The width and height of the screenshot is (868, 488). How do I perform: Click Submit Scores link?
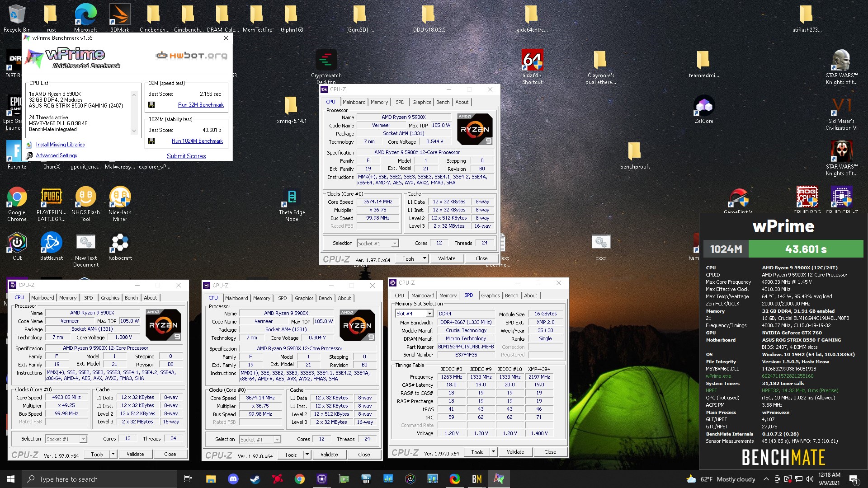point(186,156)
